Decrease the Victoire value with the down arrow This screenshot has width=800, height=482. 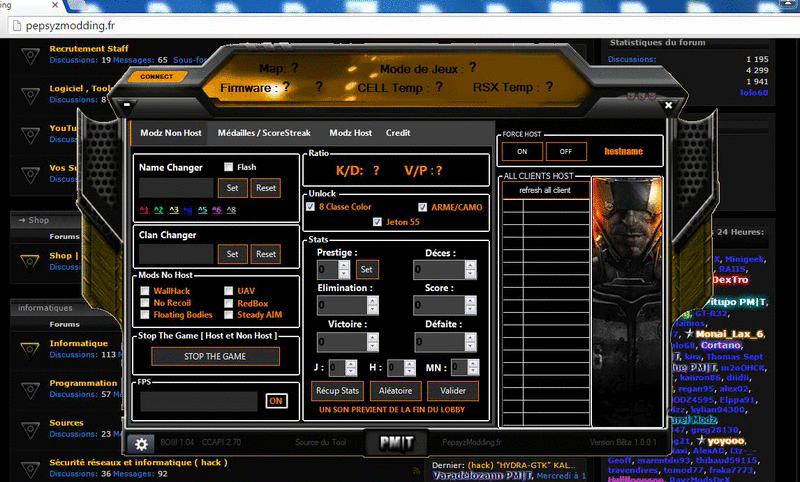(x=372, y=346)
